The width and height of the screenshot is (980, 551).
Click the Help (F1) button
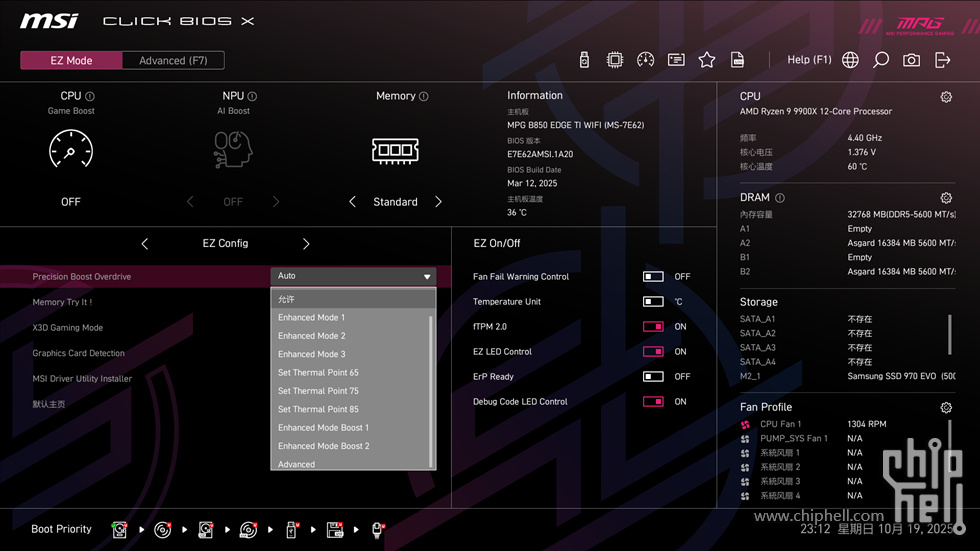[809, 60]
